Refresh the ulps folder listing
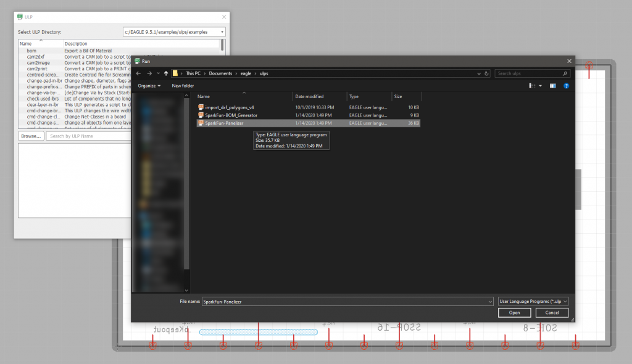The image size is (632, 364). [487, 73]
